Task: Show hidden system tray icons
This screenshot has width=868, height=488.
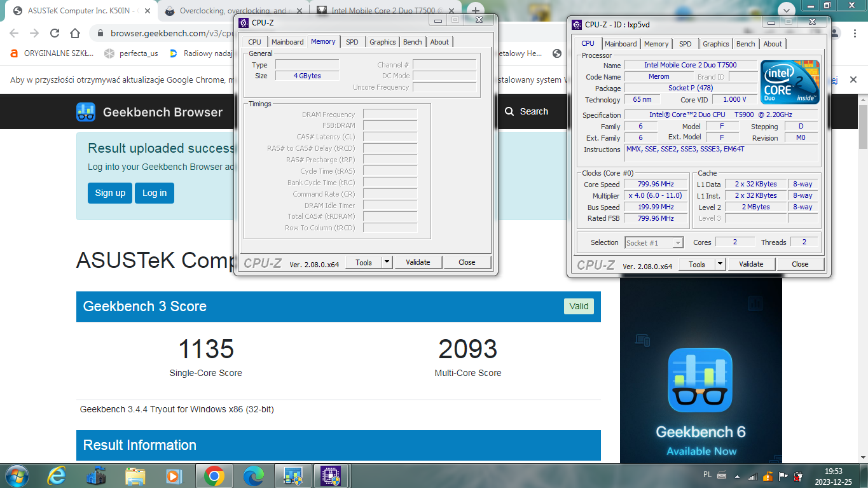Action: pos(738,476)
